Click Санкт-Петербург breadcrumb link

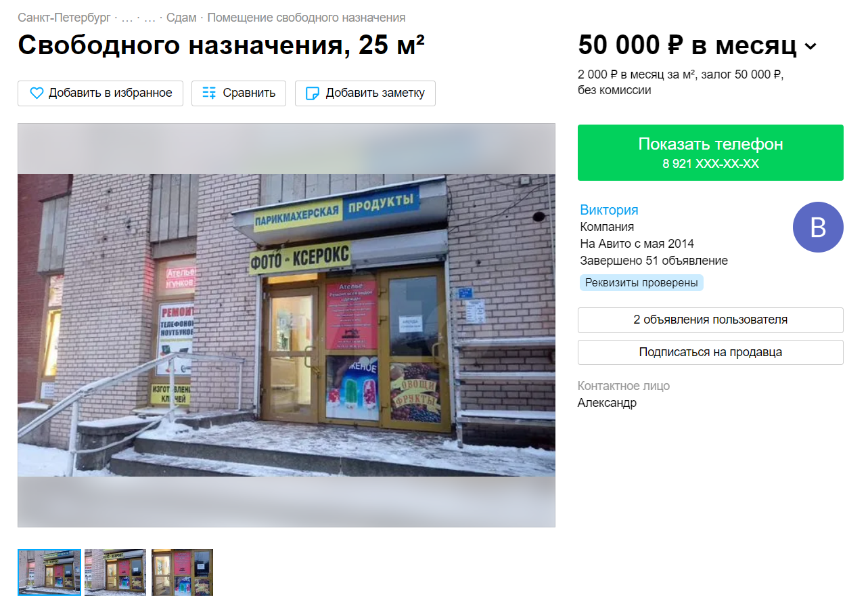pos(64,18)
